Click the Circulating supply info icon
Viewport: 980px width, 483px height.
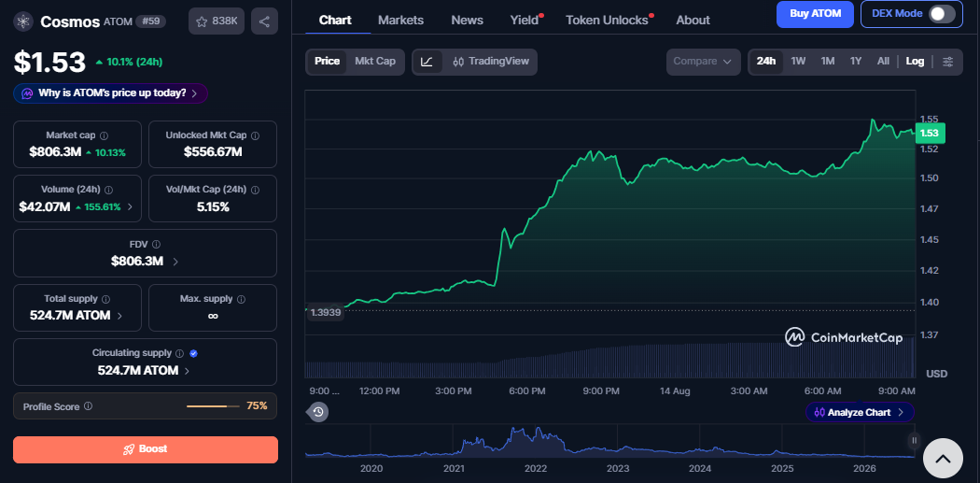point(180,353)
